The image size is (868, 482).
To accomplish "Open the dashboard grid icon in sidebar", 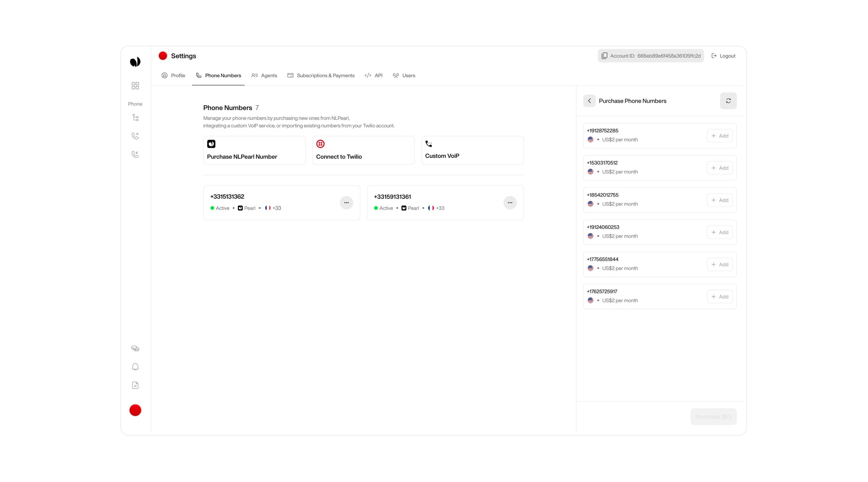I will pyautogui.click(x=135, y=86).
